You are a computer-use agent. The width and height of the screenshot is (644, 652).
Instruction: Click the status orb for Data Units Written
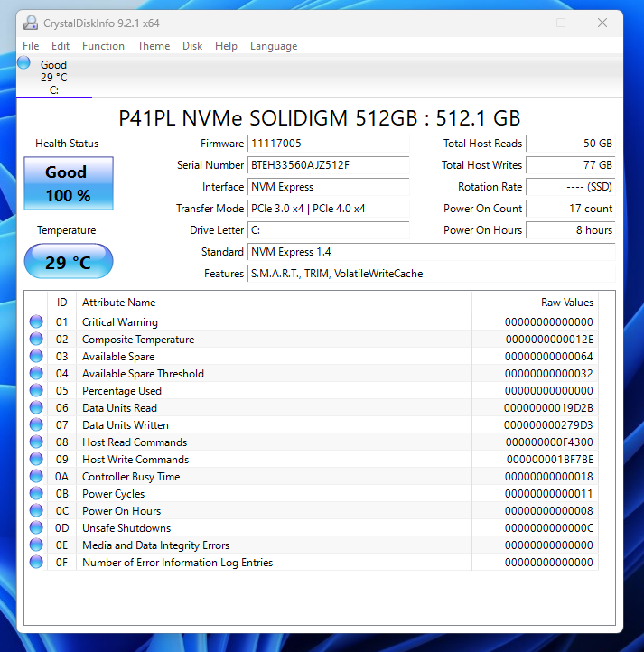36,424
